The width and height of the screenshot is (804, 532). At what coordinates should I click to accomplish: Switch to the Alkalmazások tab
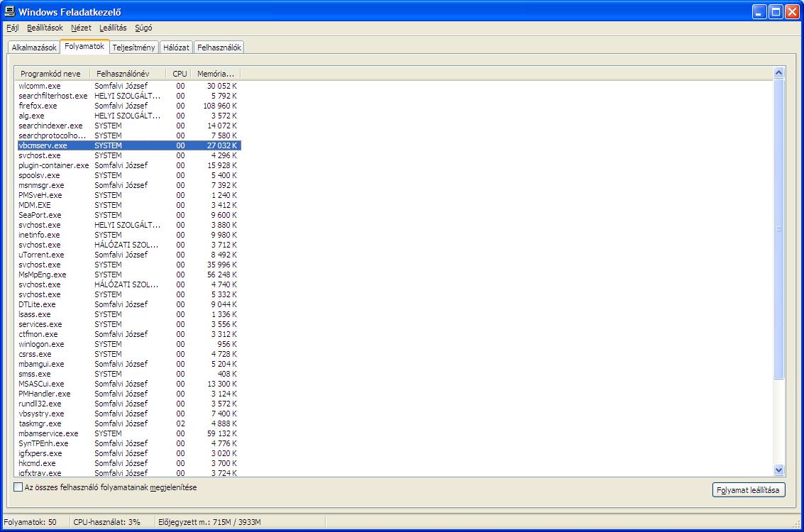pyautogui.click(x=34, y=47)
